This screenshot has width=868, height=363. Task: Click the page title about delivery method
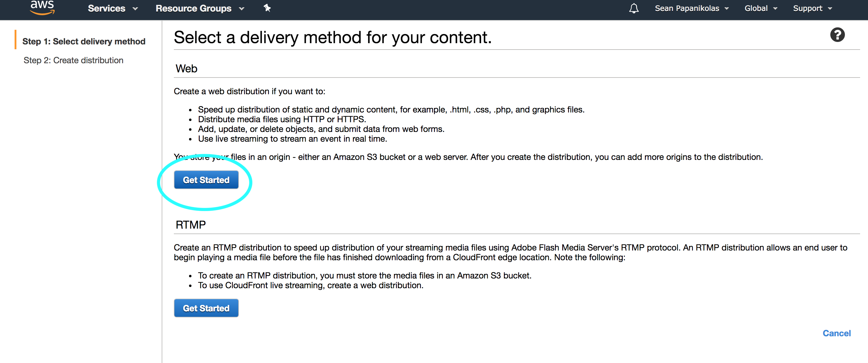click(x=332, y=37)
